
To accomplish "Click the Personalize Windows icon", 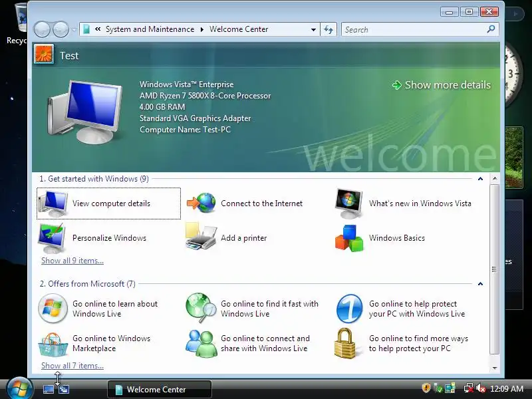I will tap(52, 238).
